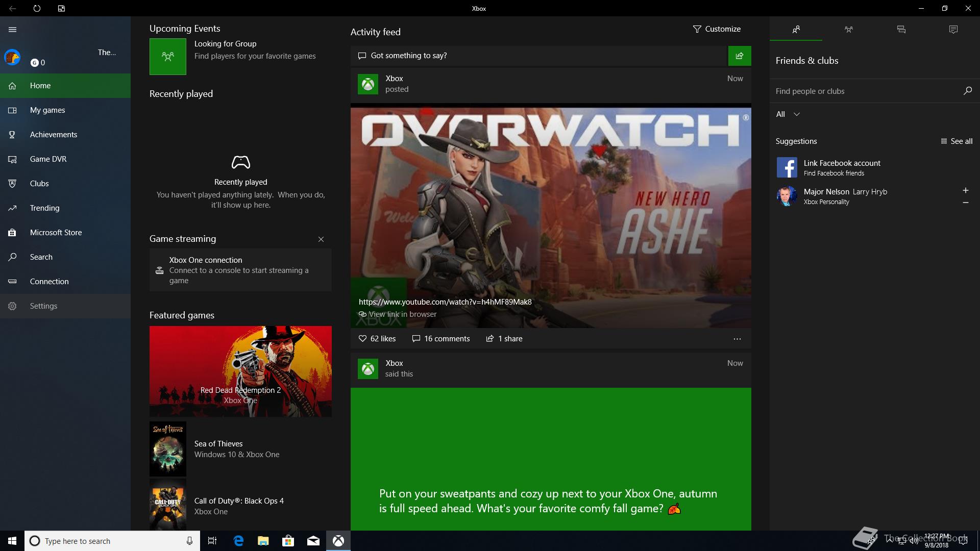Screen dimensions: 980x551
Task: Click the Customize button
Action: (717, 29)
